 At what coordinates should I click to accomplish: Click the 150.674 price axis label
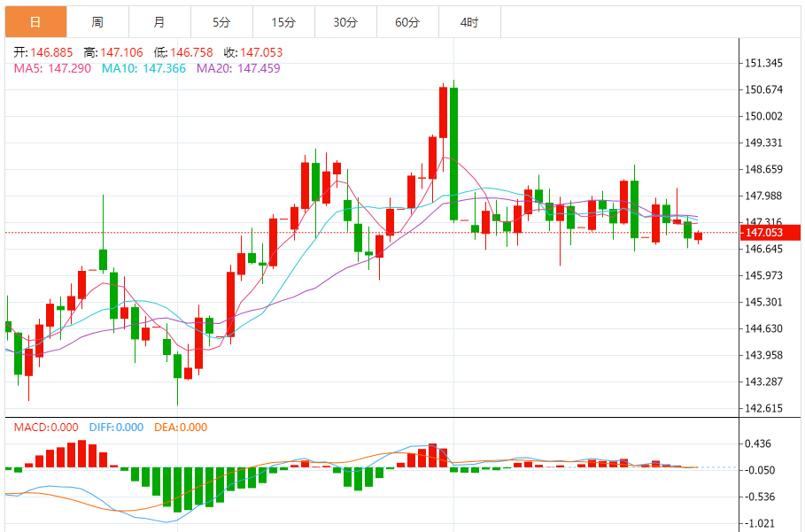click(x=764, y=89)
